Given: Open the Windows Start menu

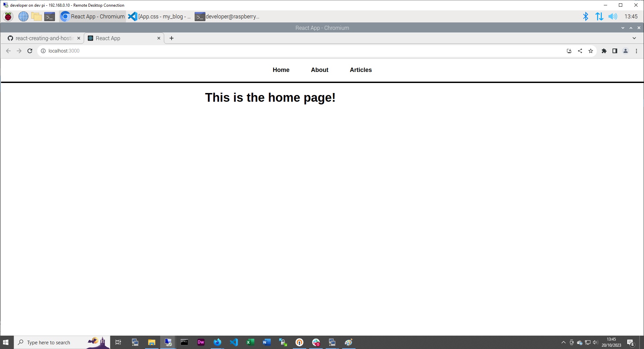Looking at the screenshot, I should 6,342.
